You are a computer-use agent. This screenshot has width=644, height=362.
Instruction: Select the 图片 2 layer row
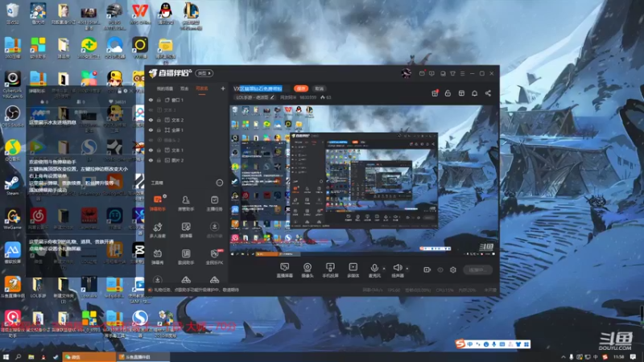tap(187, 160)
